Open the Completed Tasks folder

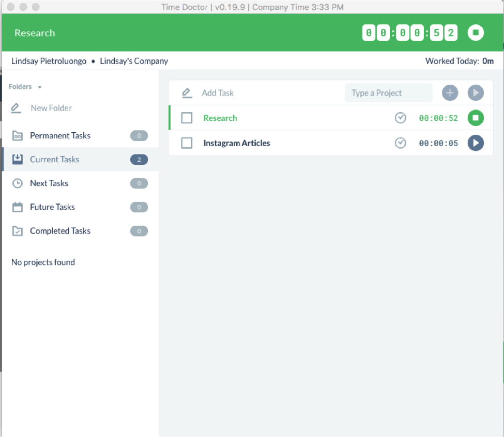[x=80, y=231]
